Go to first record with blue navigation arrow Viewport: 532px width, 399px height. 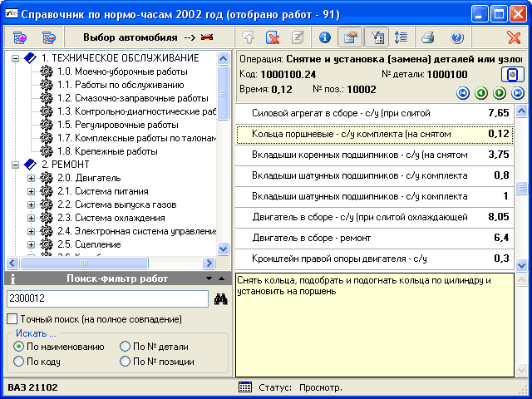(464, 92)
